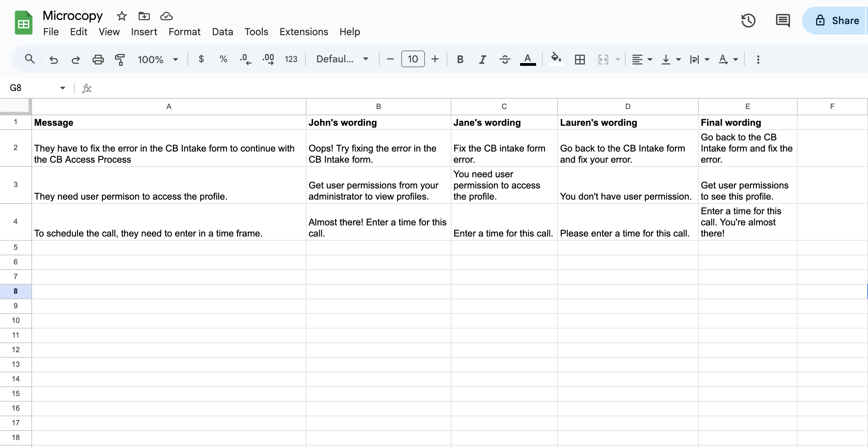Toggle strikethrough formatting
This screenshot has width=868, height=448.
pos(505,59)
